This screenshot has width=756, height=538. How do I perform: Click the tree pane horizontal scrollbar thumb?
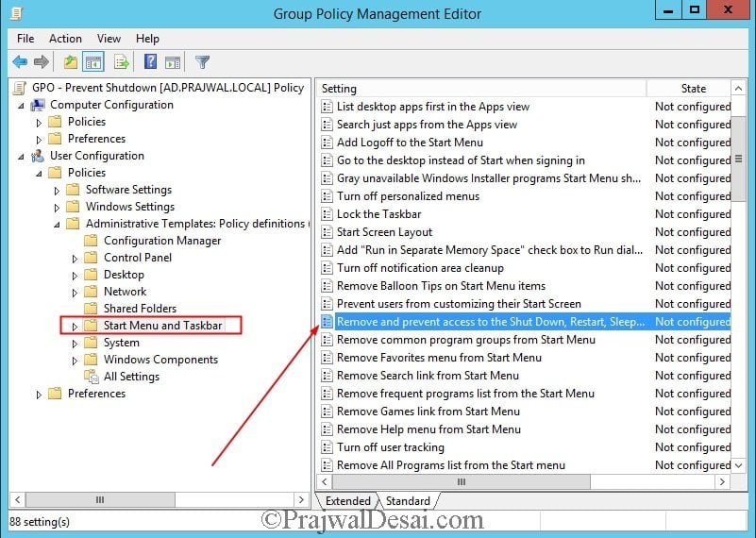(100, 500)
